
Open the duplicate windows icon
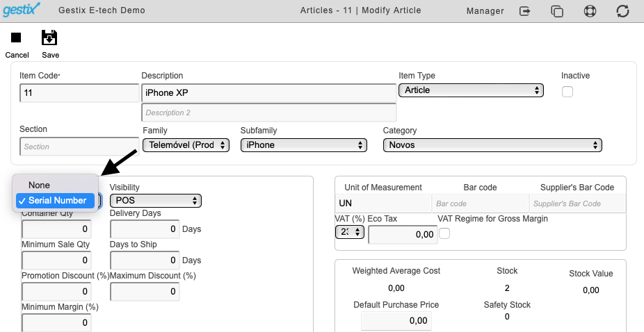[x=557, y=11]
